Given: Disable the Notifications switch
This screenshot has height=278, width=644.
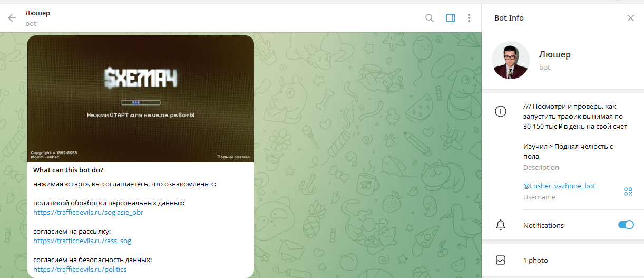Looking at the screenshot, I should coord(626,225).
